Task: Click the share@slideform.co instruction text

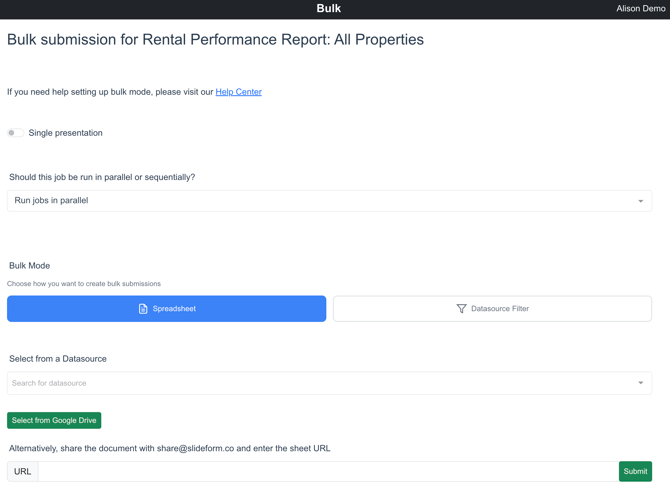Action: tap(170, 448)
